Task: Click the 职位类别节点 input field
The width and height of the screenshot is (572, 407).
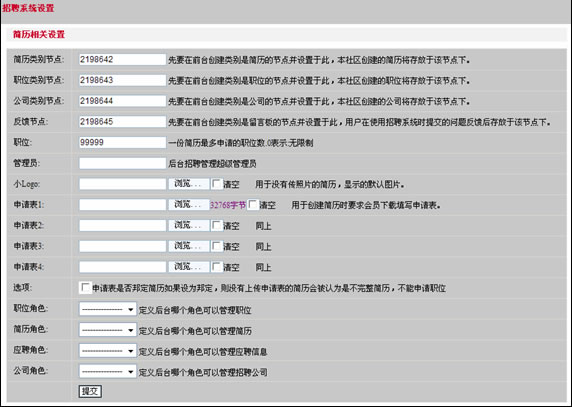Action: click(122, 80)
